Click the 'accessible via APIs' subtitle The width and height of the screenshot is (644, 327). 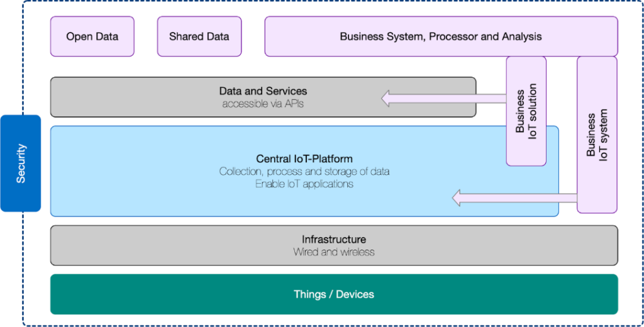[263, 104]
